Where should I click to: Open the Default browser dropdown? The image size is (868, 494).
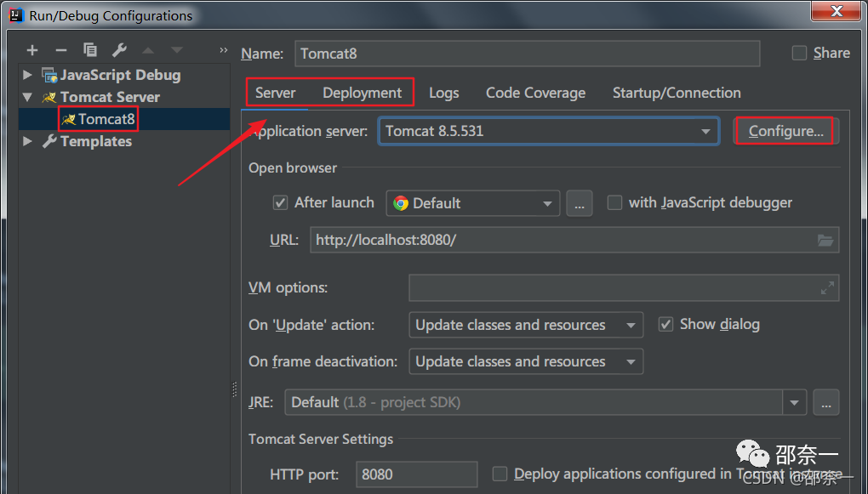click(x=547, y=203)
